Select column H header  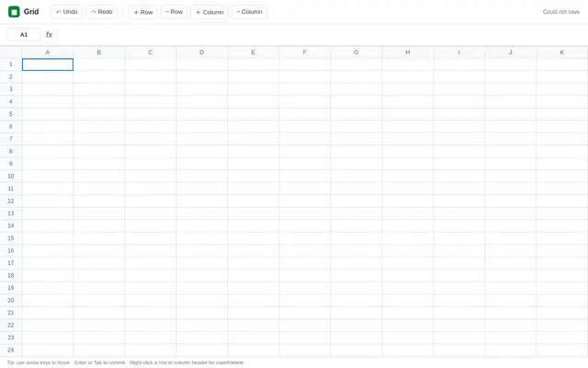407,52
